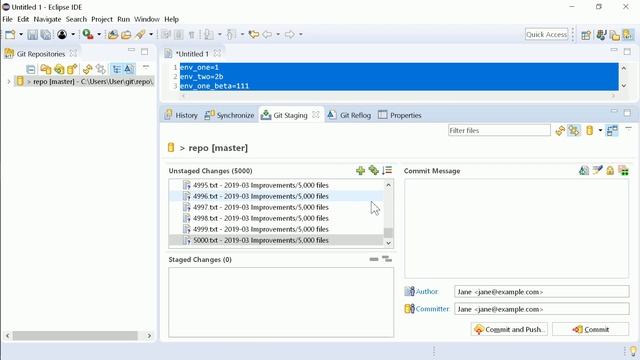Toggle the lock icon above Commit Message
Screen dimensions: 640x360
pyautogui.click(x=610, y=170)
